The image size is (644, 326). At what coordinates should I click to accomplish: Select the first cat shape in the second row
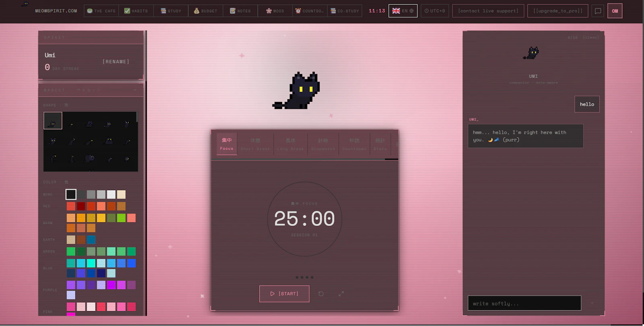point(53,141)
